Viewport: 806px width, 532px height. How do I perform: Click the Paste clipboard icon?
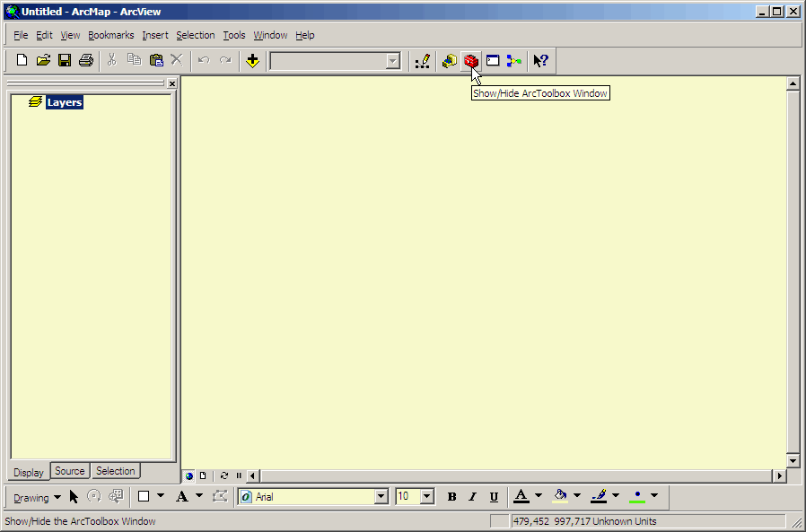coord(156,61)
